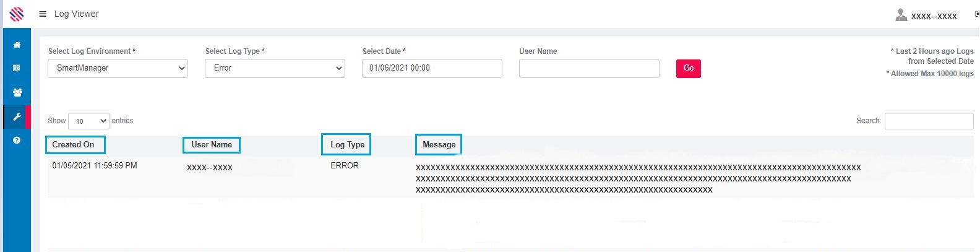The width and height of the screenshot is (980, 252).
Task: Sort by Created On column header
Action: coord(74,145)
